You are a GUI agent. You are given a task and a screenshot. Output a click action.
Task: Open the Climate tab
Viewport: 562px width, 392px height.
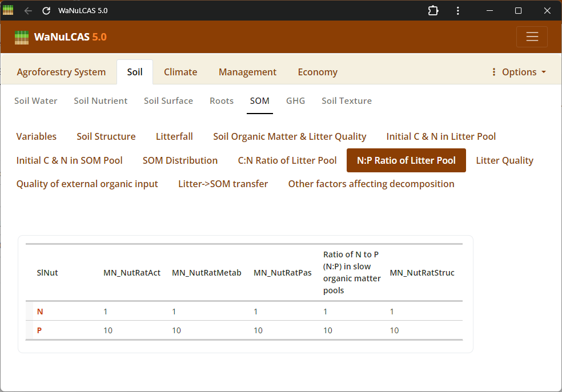point(180,72)
